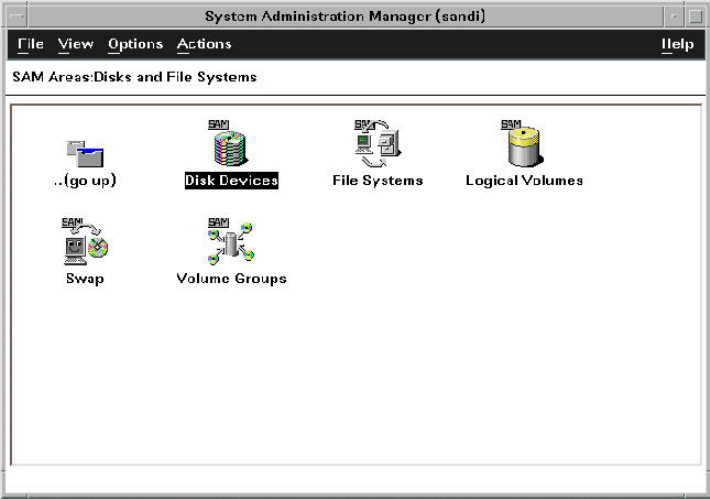710x499 pixels.
Task: Click the 'System Administration Manager (sandi)' title bar
Action: (x=345, y=16)
